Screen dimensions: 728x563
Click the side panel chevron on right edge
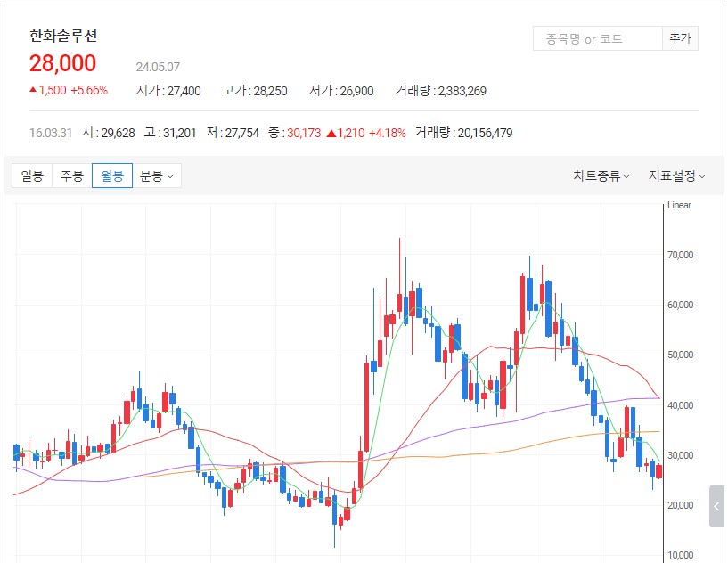[716, 506]
